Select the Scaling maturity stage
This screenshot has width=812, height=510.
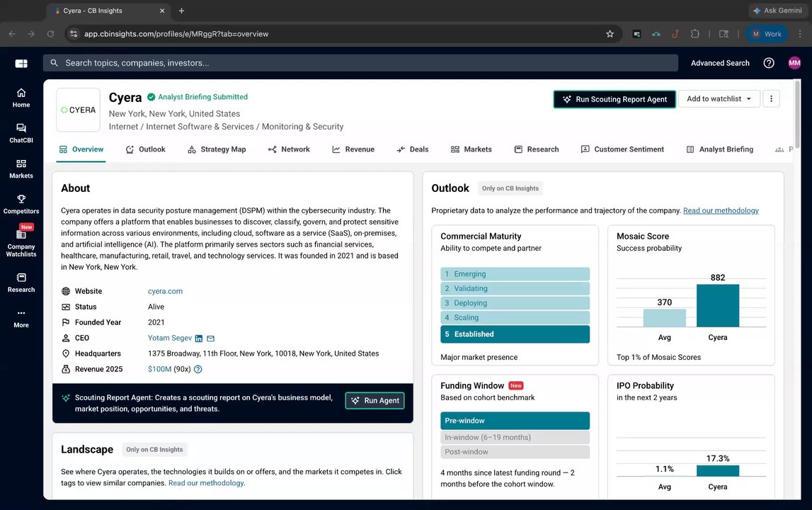(x=515, y=317)
